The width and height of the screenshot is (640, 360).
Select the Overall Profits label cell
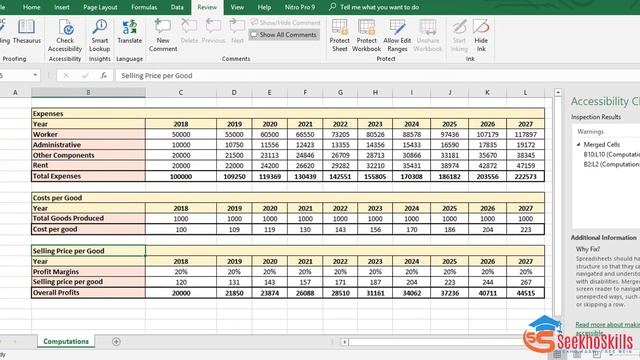88,293
